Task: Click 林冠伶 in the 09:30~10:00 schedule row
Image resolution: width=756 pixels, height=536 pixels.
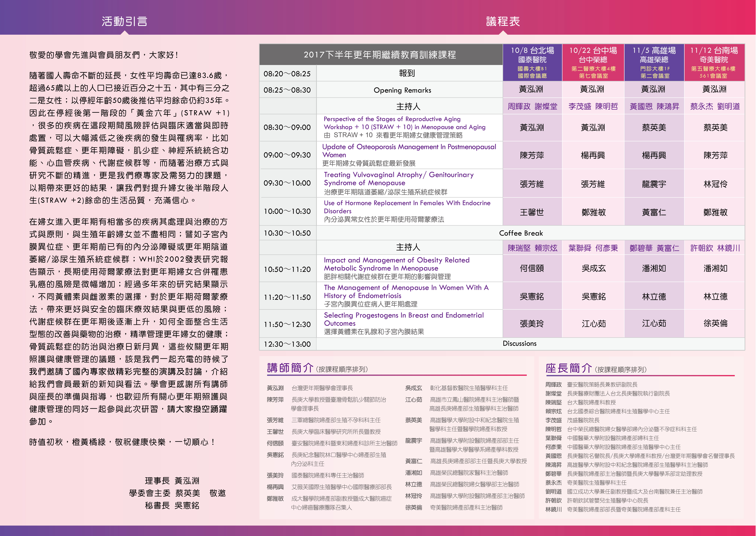Action: coord(715,184)
